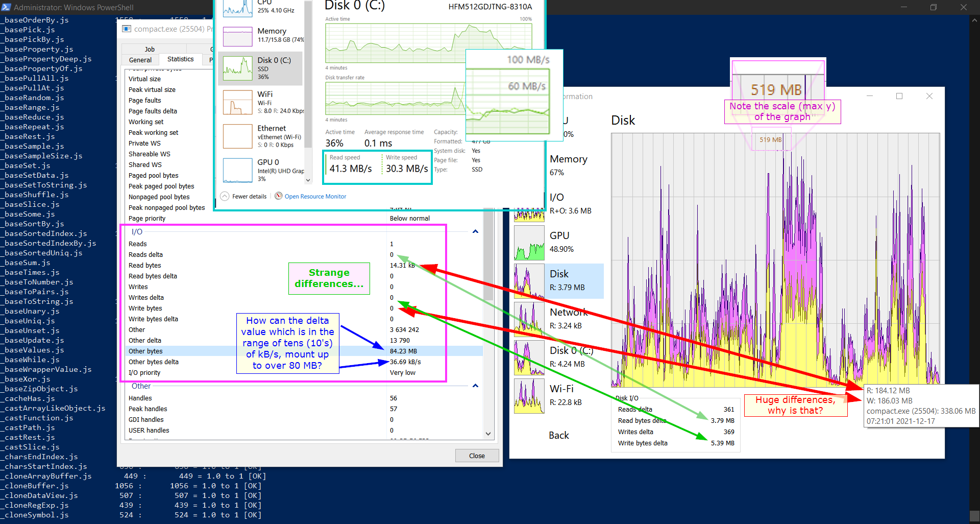Click _basePick.js in the PowerShell output
The image size is (980, 524).
click(28, 30)
